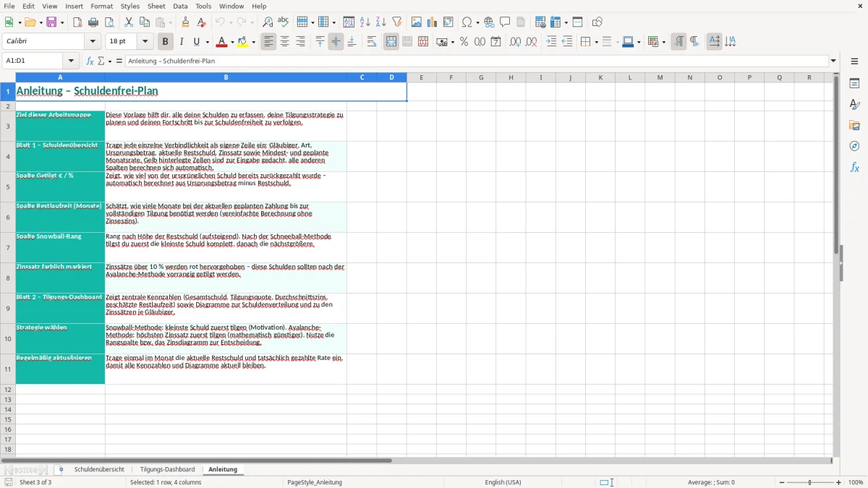Toggle Italic formatting

(181, 42)
